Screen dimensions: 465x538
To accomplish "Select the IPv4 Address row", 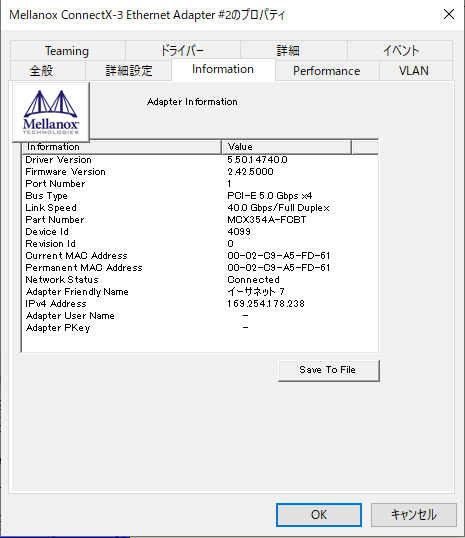I will [200, 304].
